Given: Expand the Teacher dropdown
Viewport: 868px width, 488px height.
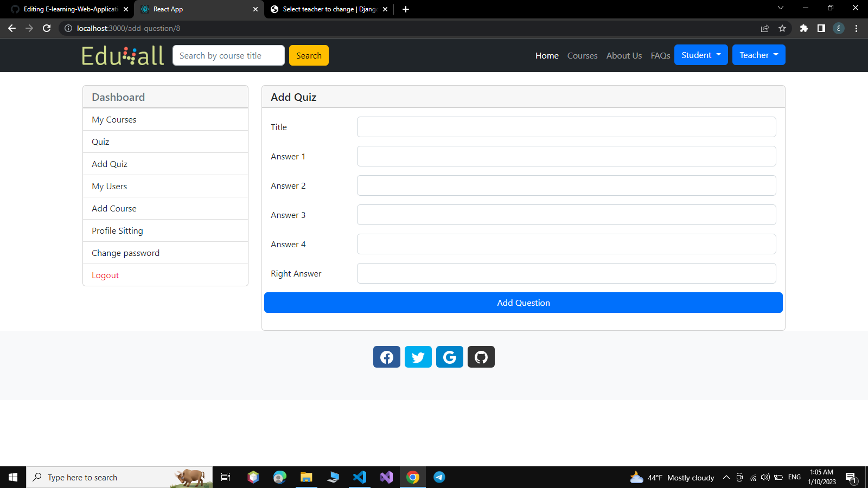Looking at the screenshot, I should click(758, 55).
